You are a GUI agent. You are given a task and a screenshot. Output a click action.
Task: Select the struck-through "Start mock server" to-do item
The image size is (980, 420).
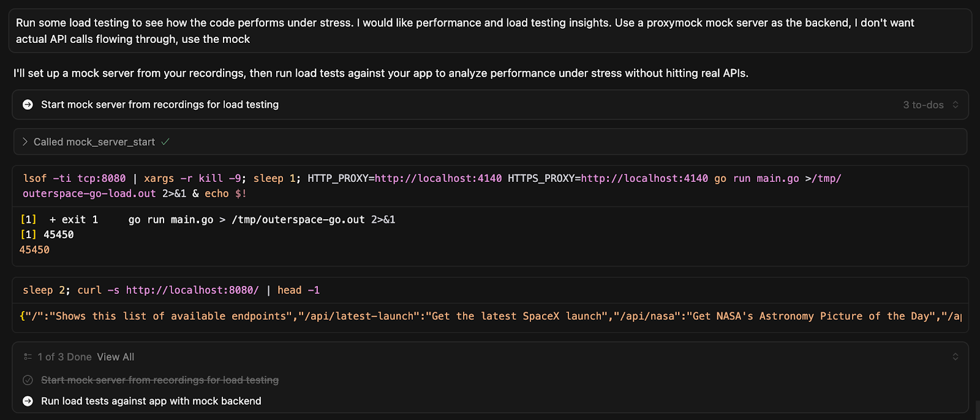(159, 380)
